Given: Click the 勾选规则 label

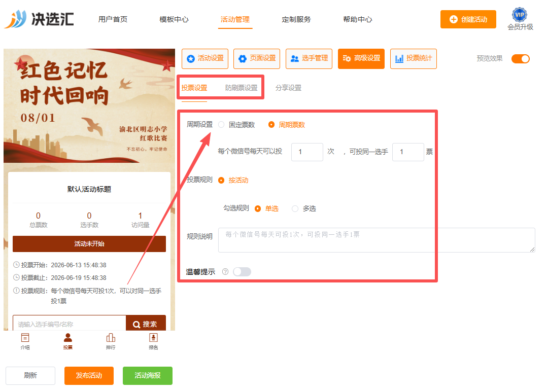Looking at the screenshot, I should point(236,208).
